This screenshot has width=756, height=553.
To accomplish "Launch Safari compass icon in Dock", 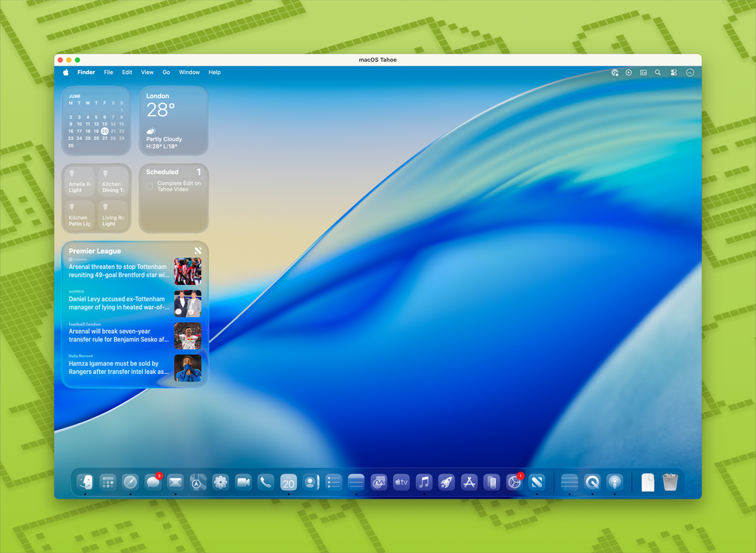I will (130, 482).
